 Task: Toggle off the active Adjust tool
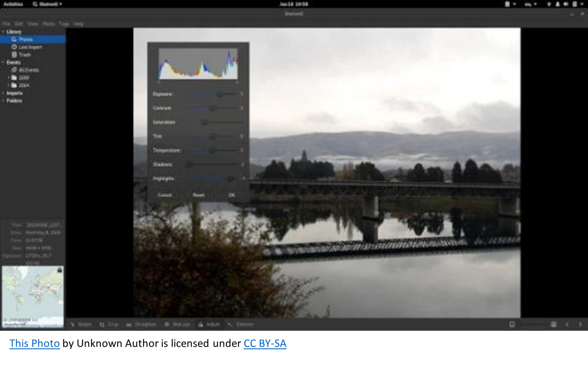210,324
